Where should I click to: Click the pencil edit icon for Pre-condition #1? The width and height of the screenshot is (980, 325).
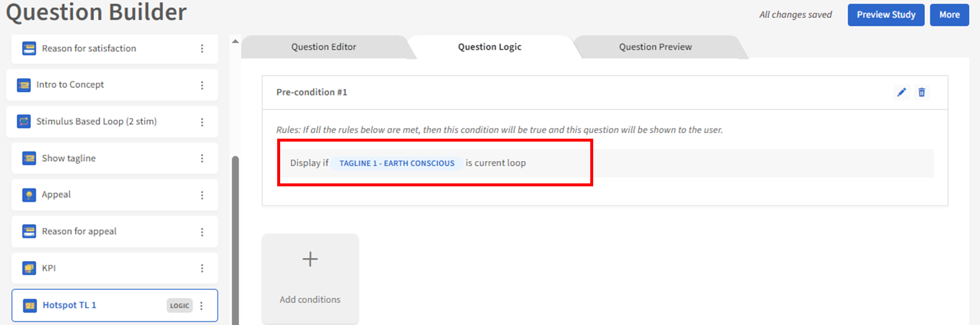[x=901, y=92]
